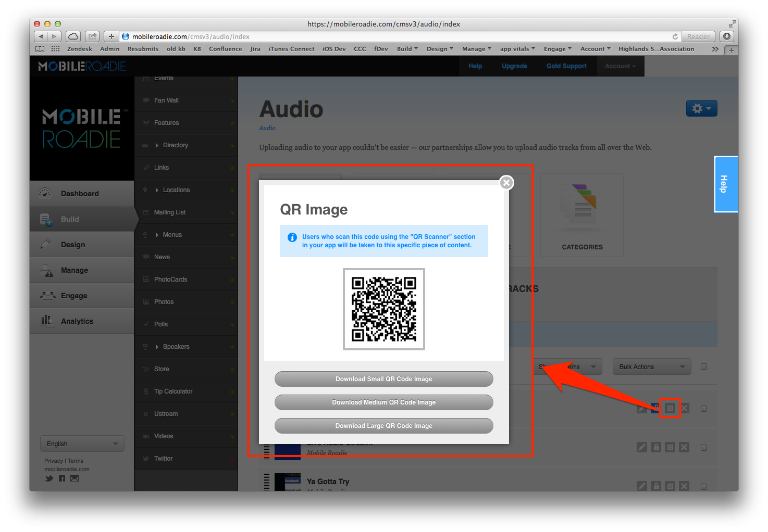
Task: Tick the select-all checkbox beside Bulk Actions
Action: pos(704,366)
